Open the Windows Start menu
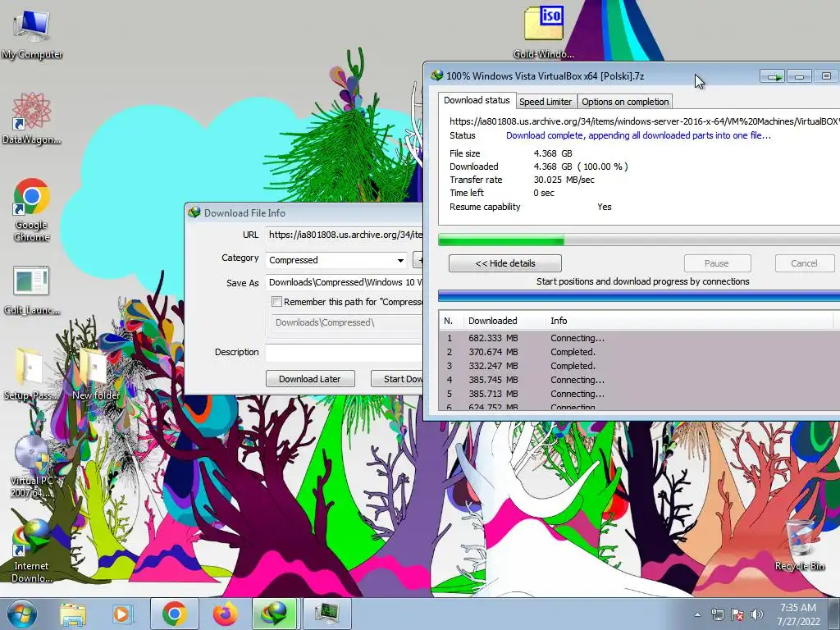The width and height of the screenshot is (840, 630). pos(21,614)
